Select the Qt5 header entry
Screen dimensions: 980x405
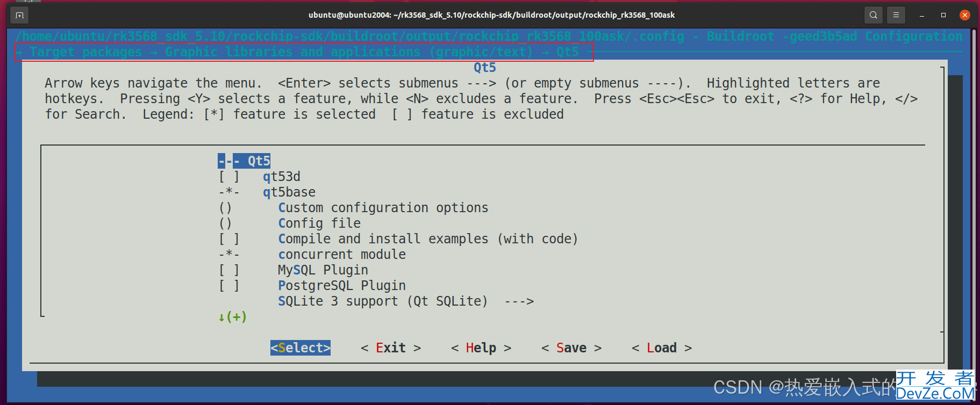tap(244, 161)
